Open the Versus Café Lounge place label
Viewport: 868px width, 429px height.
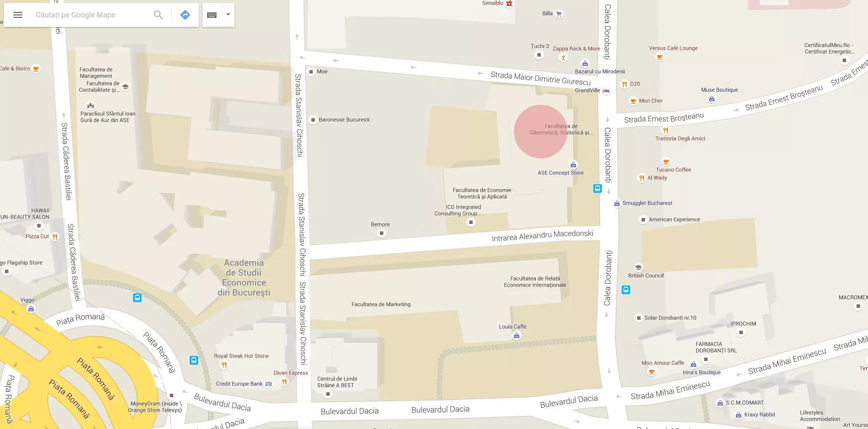click(x=673, y=48)
